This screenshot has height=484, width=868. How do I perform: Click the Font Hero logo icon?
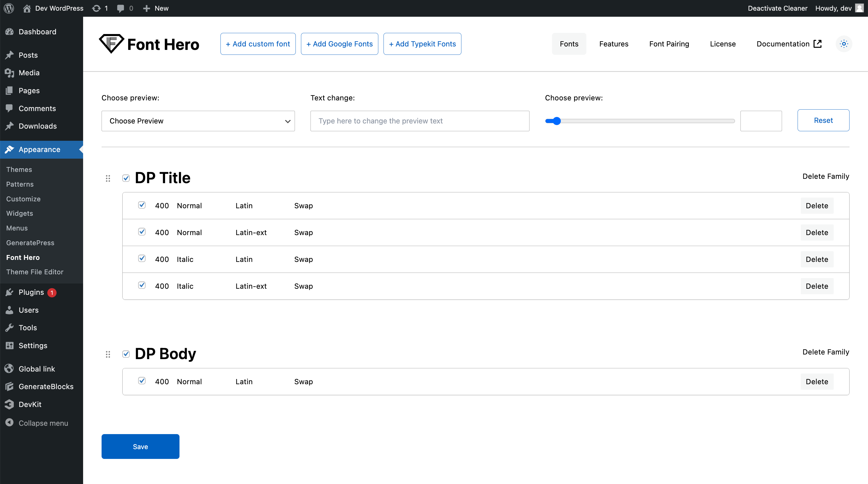tap(110, 44)
